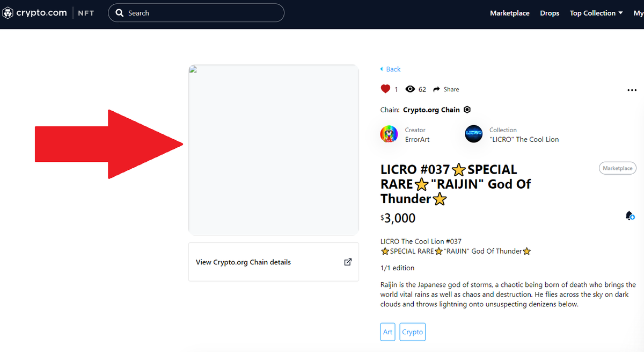Click the crypto.com lion logo
The image size is (644, 352).
(x=8, y=13)
